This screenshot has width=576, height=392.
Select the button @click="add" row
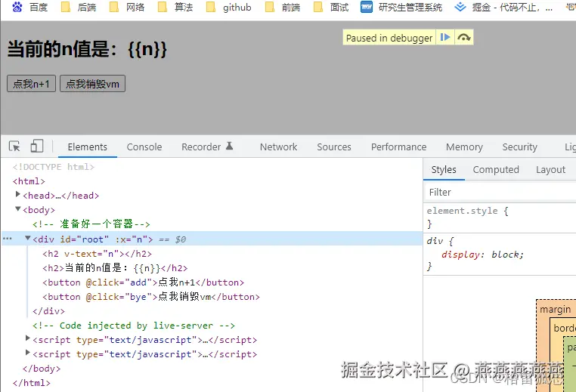point(144,282)
